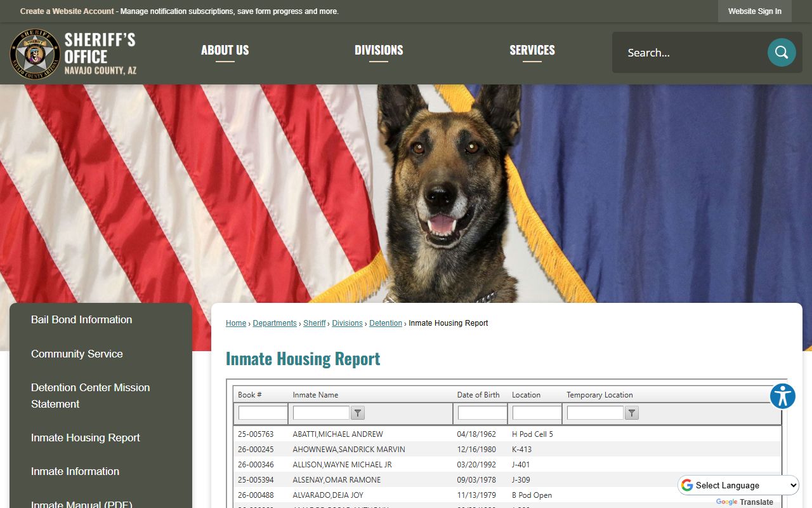Select the ABATTI,MICHAEL ANDREW row name
Viewport: 812px width, 508px height.
(337, 434)
